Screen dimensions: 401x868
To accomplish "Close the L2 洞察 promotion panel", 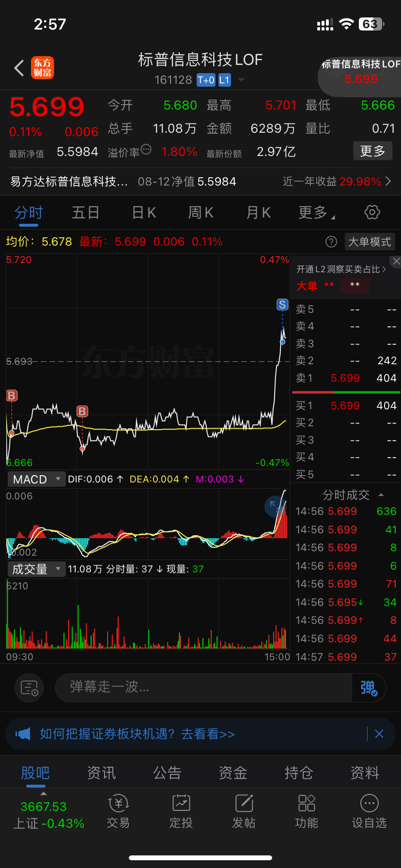I will click(396, 261).
